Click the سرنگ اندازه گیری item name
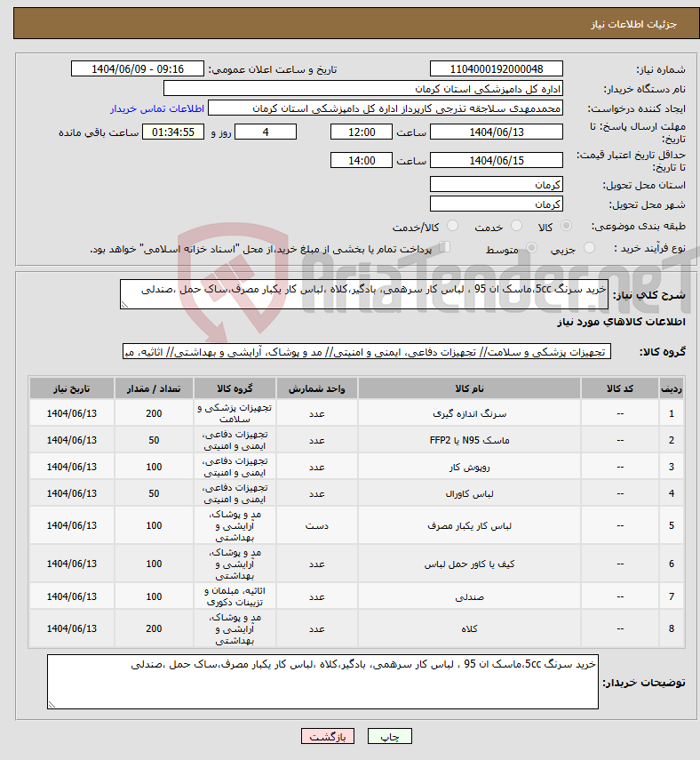 (469, 414)
